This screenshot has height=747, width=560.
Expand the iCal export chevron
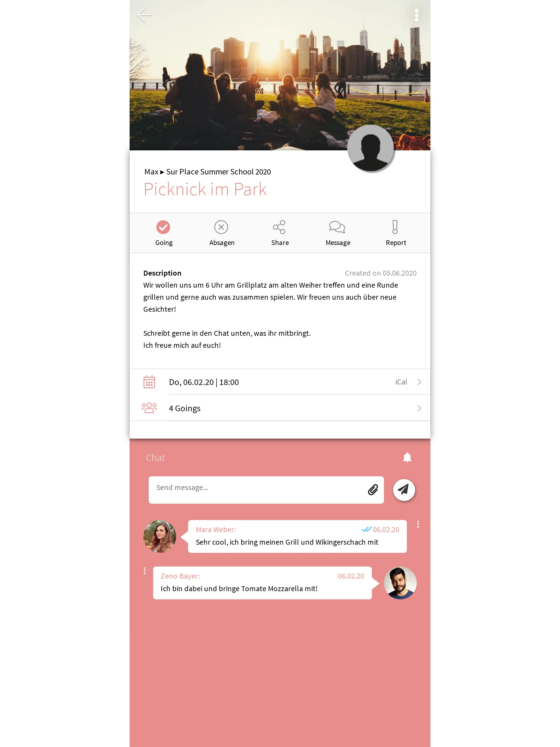(419, 382)
